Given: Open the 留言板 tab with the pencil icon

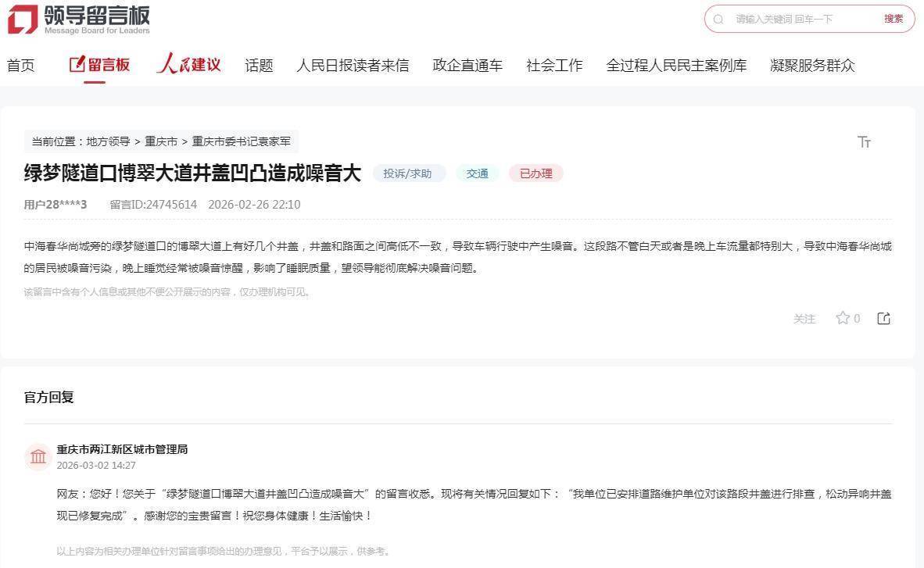Looking at the screenshot, I should [x=99, y=65].
